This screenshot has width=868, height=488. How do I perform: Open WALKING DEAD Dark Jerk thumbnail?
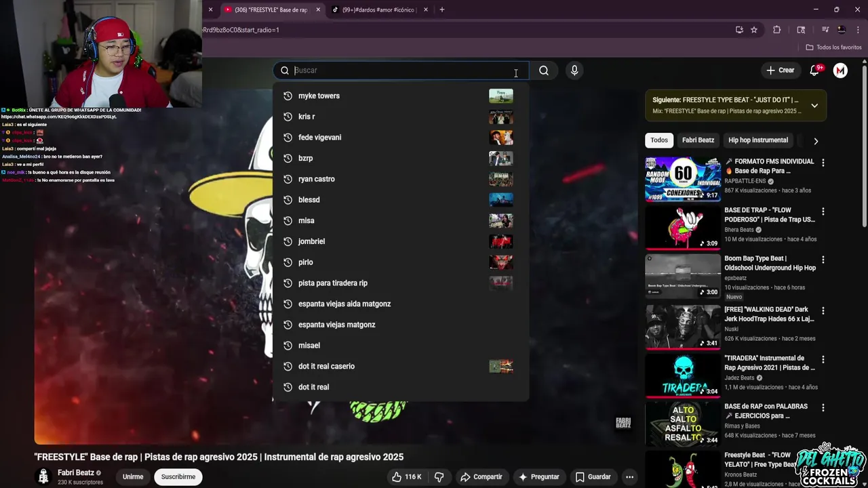[683, 327]
